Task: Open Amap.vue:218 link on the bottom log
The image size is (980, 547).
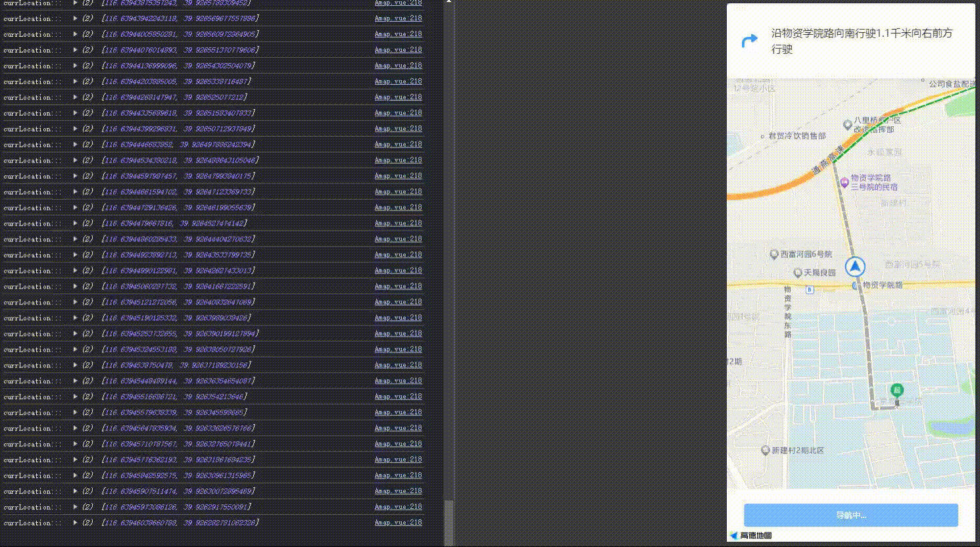Action: pyautogui.click(x=398, y=522)
